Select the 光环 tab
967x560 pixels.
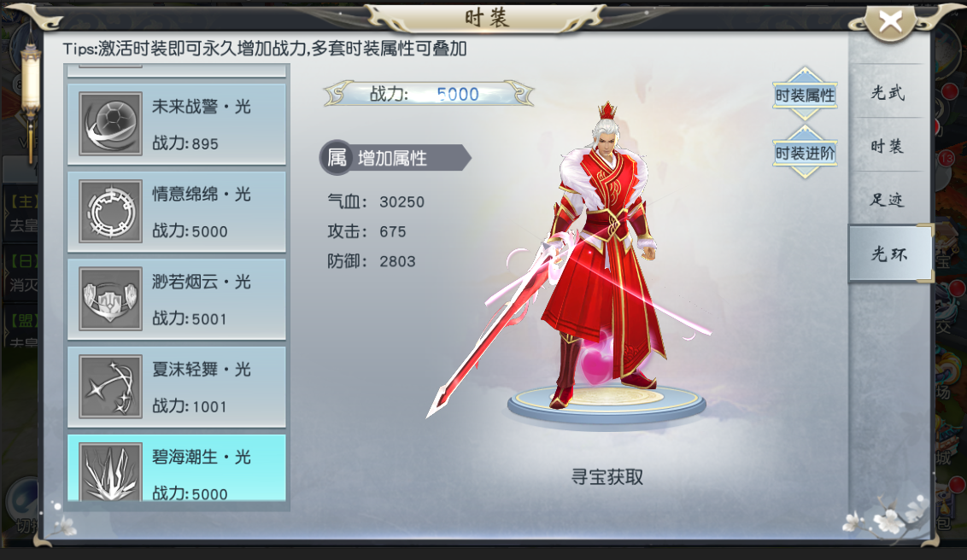click(890, 254)
